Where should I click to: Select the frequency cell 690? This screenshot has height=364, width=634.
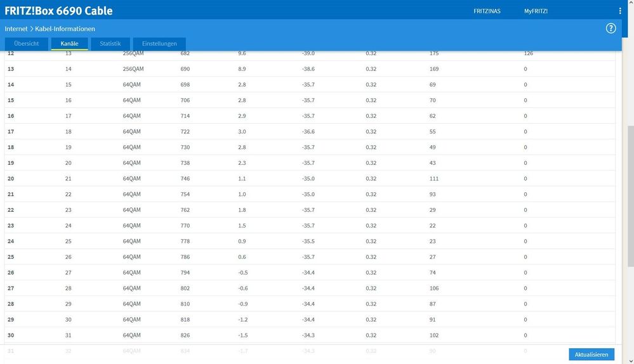(185, 69)
